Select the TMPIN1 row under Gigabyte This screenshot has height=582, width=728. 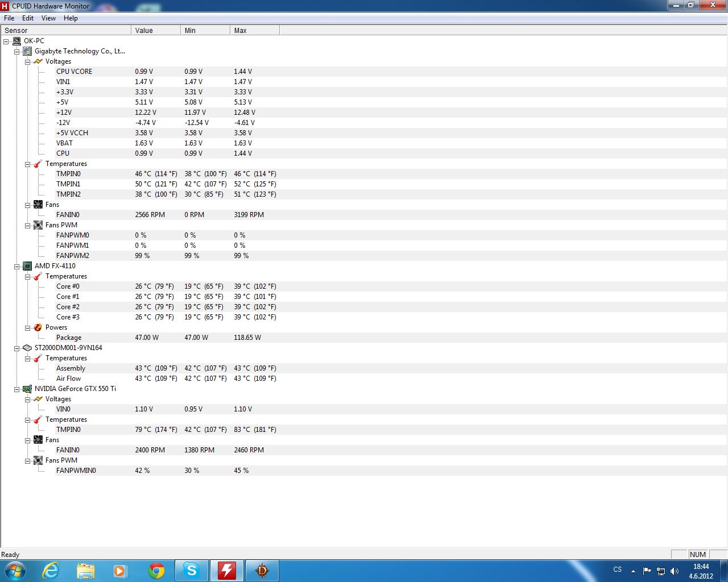pos(363,184)
